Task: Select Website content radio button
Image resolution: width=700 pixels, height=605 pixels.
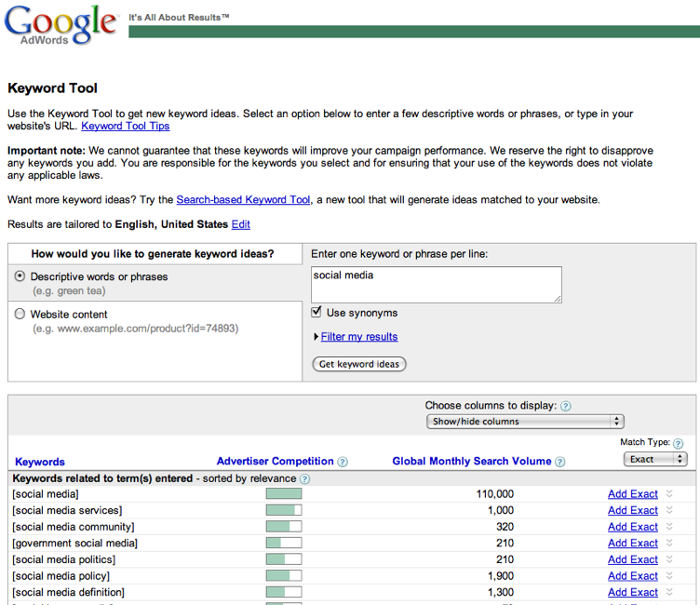Action: [x=20, y=314]
